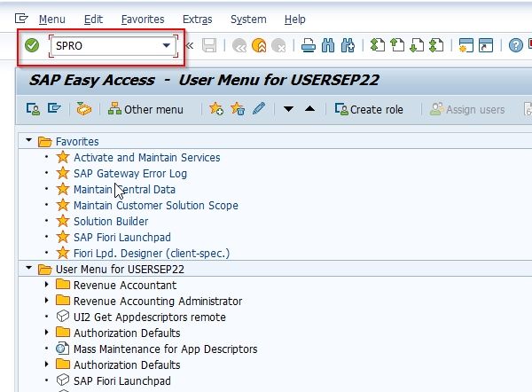This screenshot has width=532, height=392.
Task: Click the Save diskette icon
Action: (209, 45)
